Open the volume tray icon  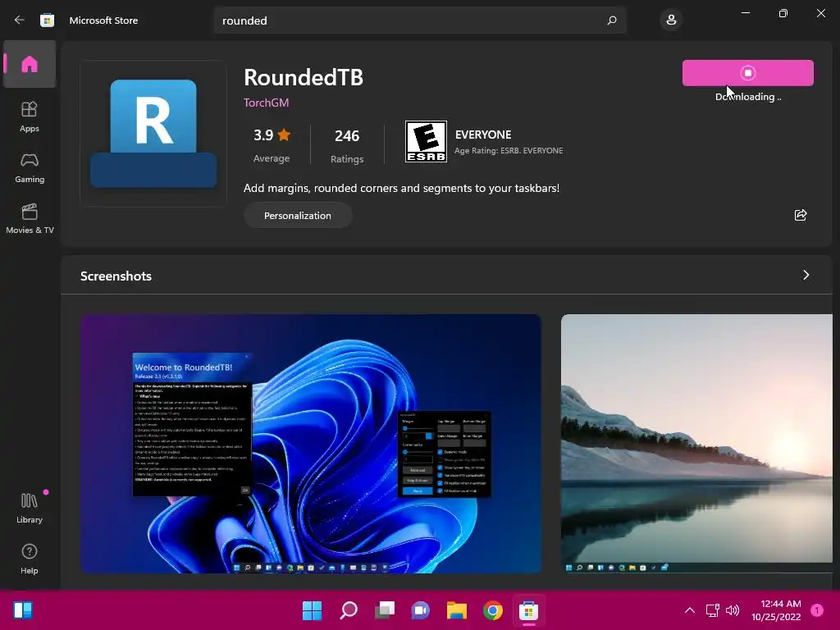coord(733,609)
